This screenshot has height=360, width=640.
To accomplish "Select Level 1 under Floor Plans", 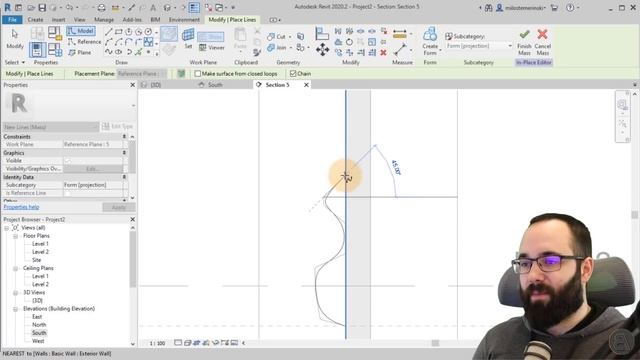I will tap(40, 244).
